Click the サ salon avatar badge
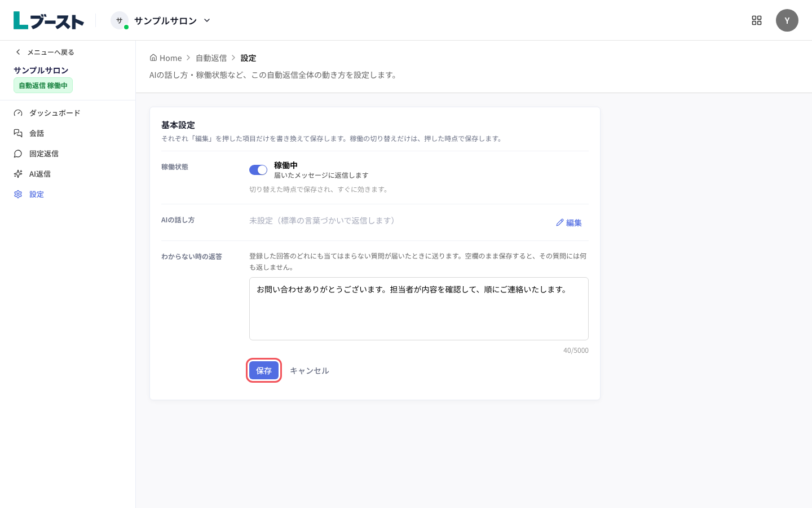812x508 pixels. coord(120,20)
